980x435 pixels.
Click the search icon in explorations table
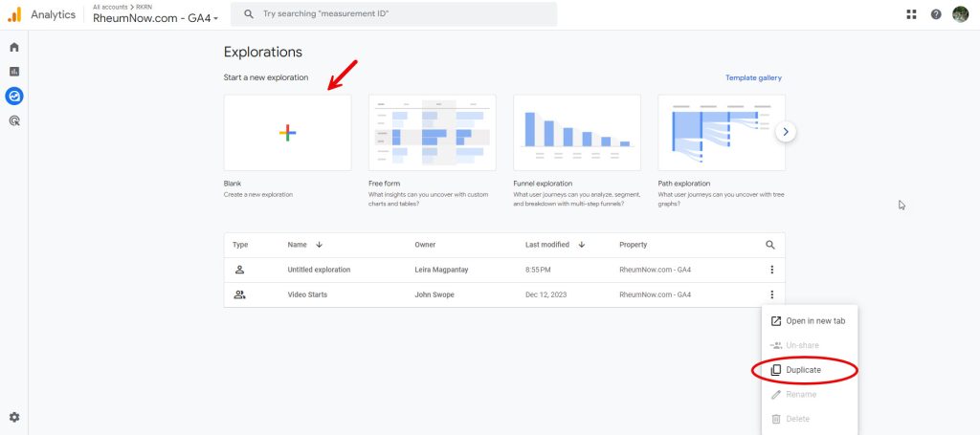(x=770, y=245)
